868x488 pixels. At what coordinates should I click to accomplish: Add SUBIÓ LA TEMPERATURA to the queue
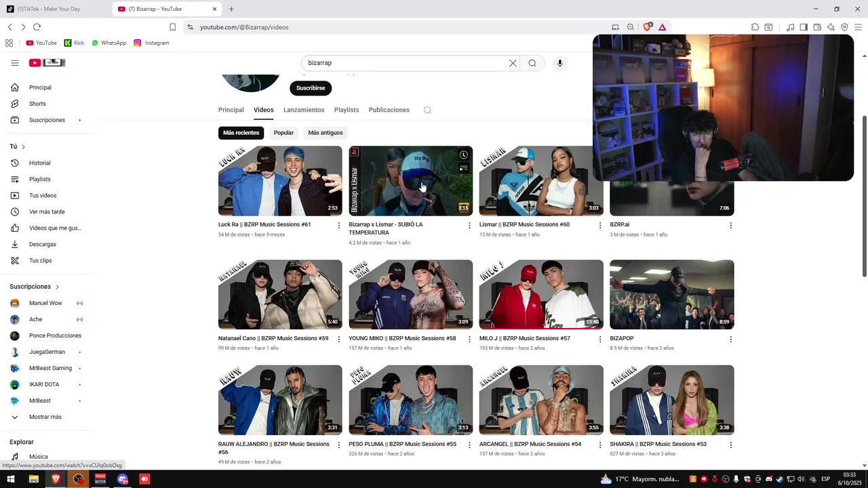[463, 168]
